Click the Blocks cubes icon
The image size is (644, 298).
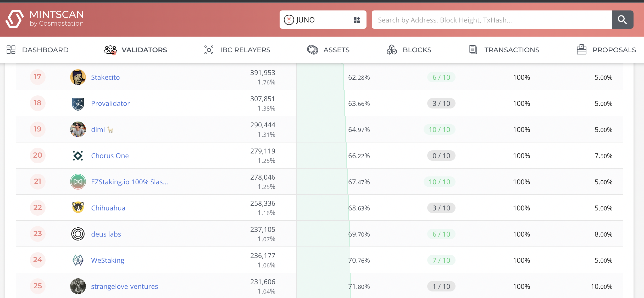click(x=391, y=50)
